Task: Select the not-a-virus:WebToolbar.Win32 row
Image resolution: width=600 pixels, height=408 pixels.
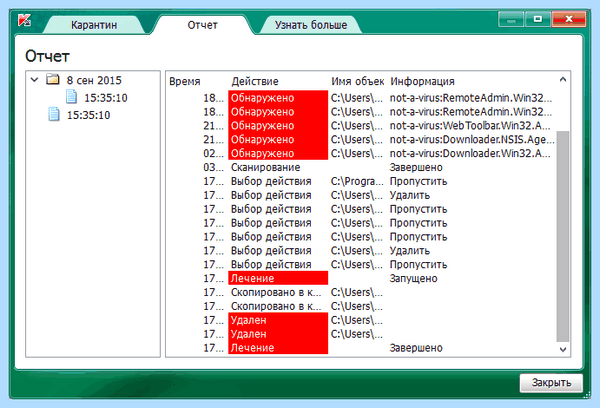Action: point(362,126)
